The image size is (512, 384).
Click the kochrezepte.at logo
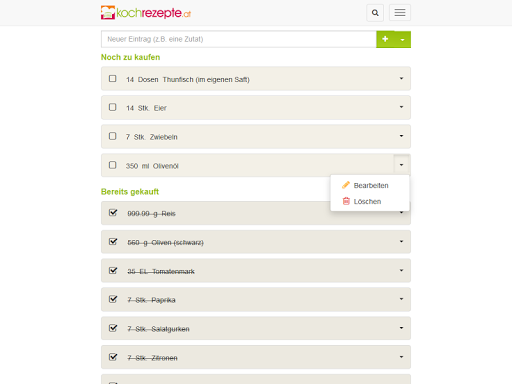[x=146, y=13]
